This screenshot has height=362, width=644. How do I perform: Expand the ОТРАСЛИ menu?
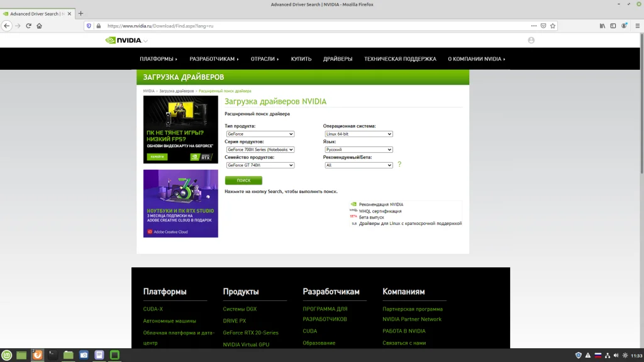[x=265, y=58]
